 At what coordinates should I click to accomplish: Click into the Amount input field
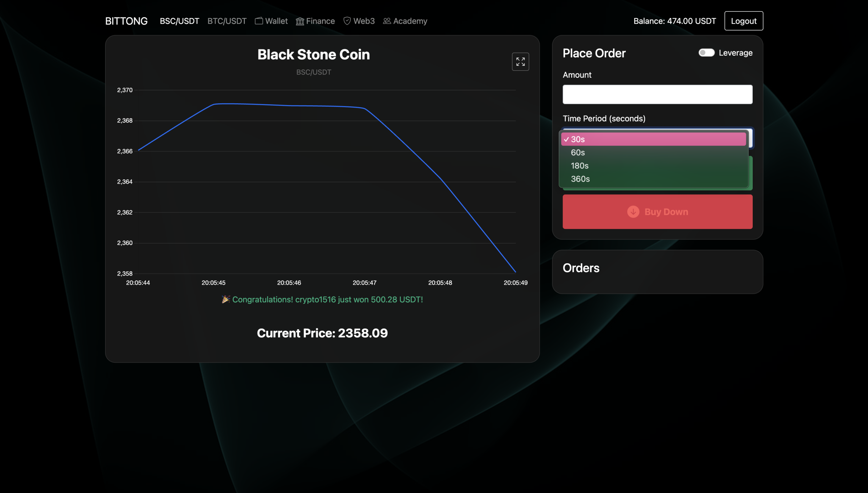657,95
